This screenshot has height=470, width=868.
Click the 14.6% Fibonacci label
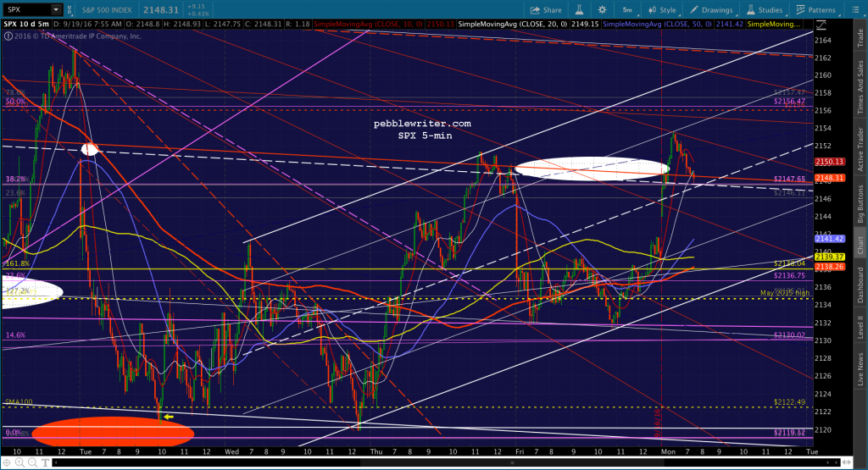pyautogui.click(x=15, y=335)
